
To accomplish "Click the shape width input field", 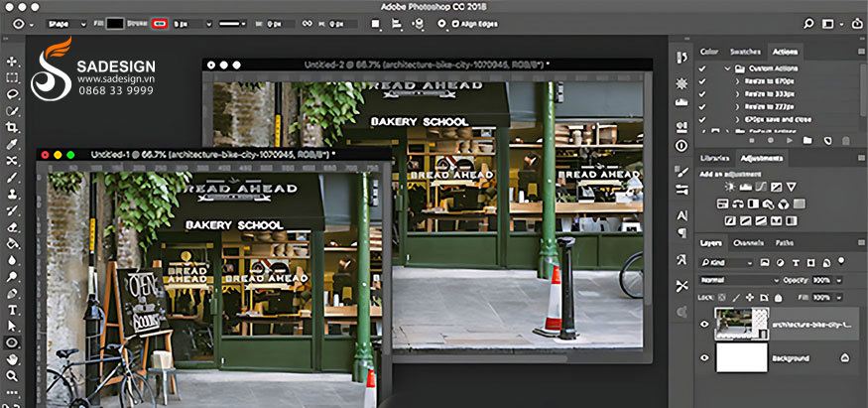I will coord(279,24).
